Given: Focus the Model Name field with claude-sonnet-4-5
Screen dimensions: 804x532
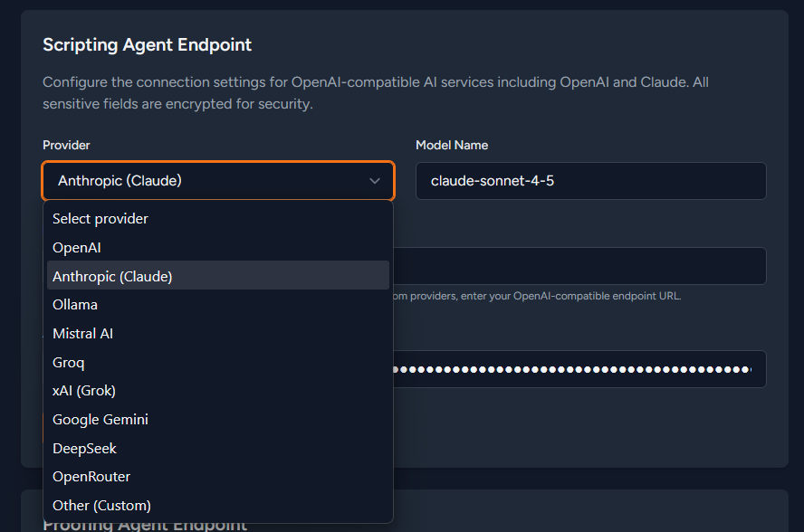Looking at the screenshot, I should tap(590, 181).
